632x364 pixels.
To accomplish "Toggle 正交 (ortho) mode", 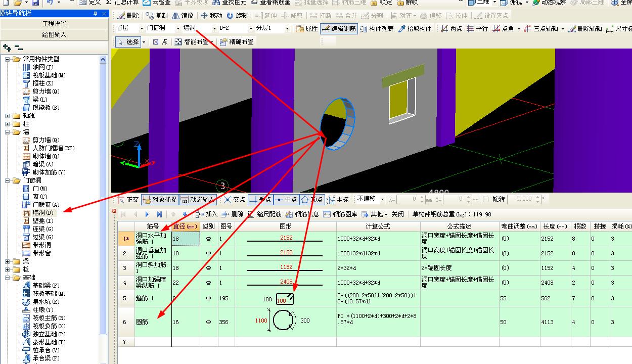I will click(x=127, y=200).
